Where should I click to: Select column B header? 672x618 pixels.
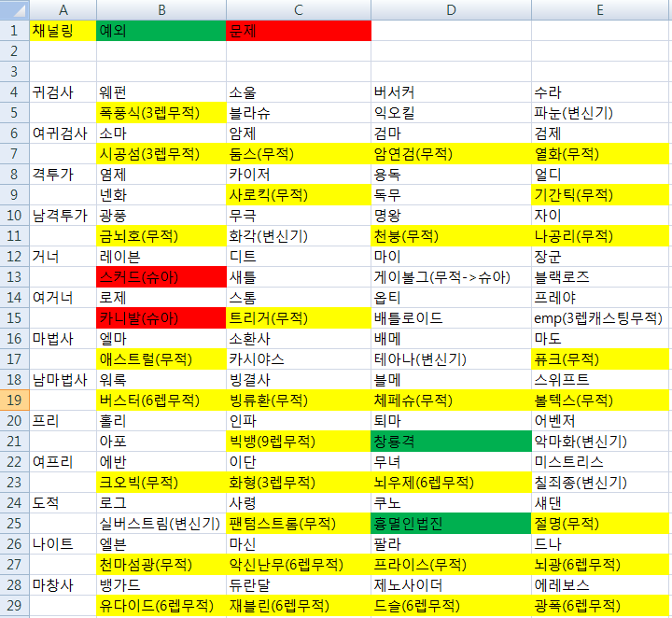coord(161,9)
